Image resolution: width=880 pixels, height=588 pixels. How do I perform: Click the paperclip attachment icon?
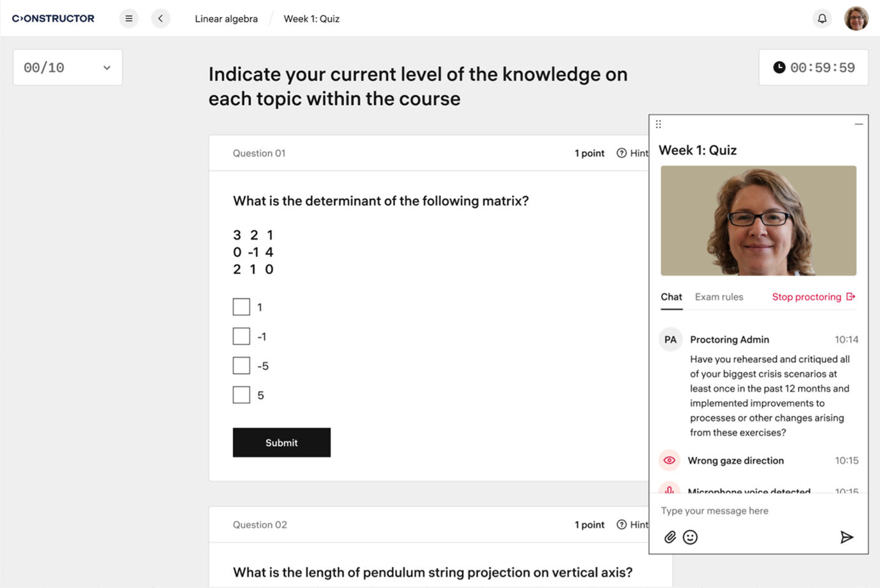pos(670,537)
